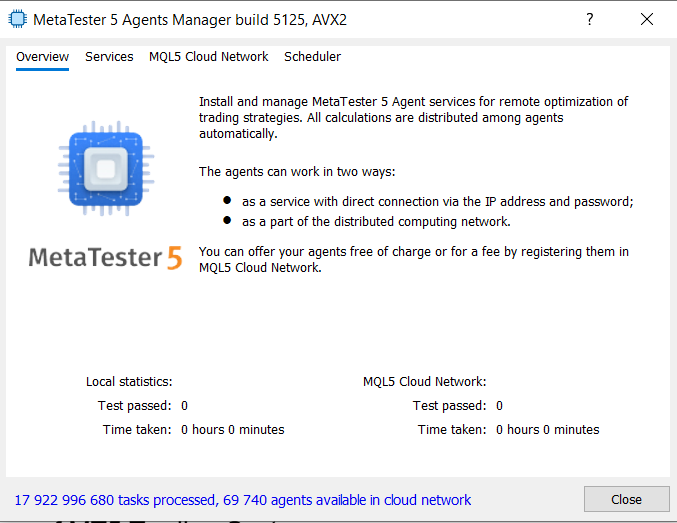Open the tasks processed cloud network link

243,500
